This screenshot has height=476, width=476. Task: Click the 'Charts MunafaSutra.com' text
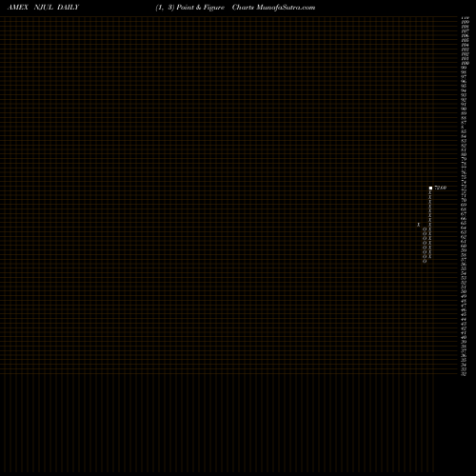273,8
